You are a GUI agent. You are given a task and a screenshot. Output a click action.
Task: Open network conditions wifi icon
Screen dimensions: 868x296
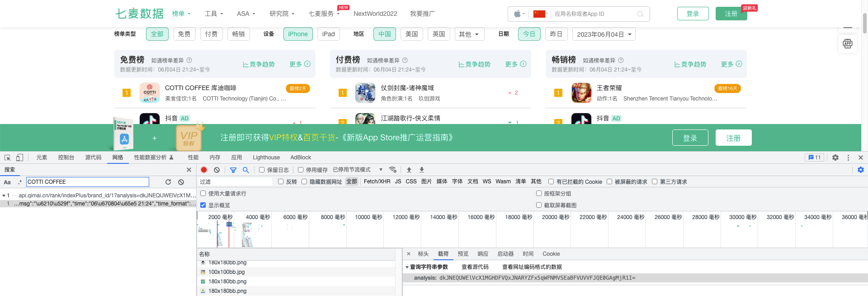pyautogui.click(x=393, y=170)
